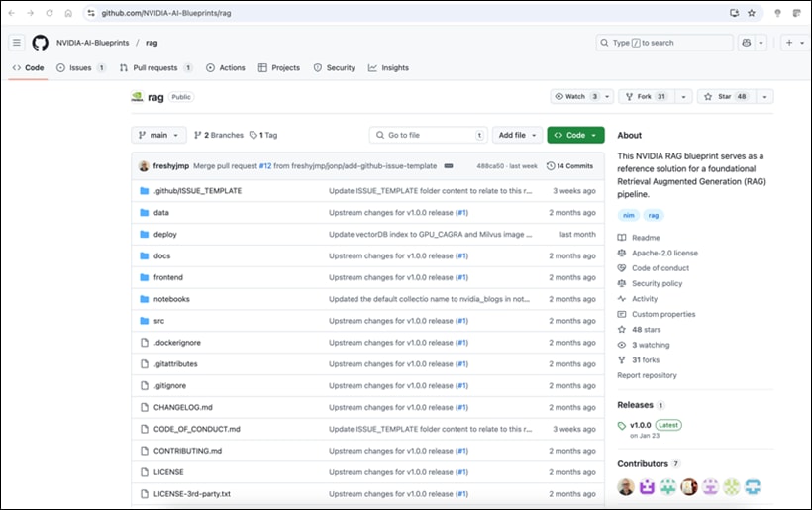The width and height of the screenshot is (812, 510).
Task: Click the browser address bar URL
Action: coord(165,13)
